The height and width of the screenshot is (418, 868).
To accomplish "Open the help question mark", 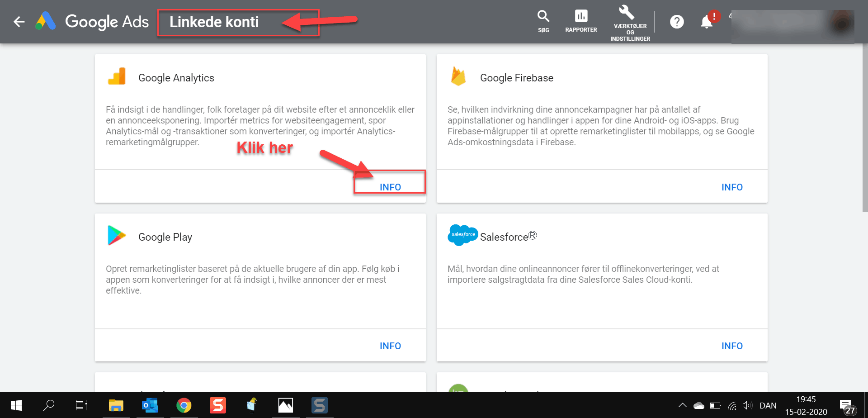I will click(x=677, y=21).
